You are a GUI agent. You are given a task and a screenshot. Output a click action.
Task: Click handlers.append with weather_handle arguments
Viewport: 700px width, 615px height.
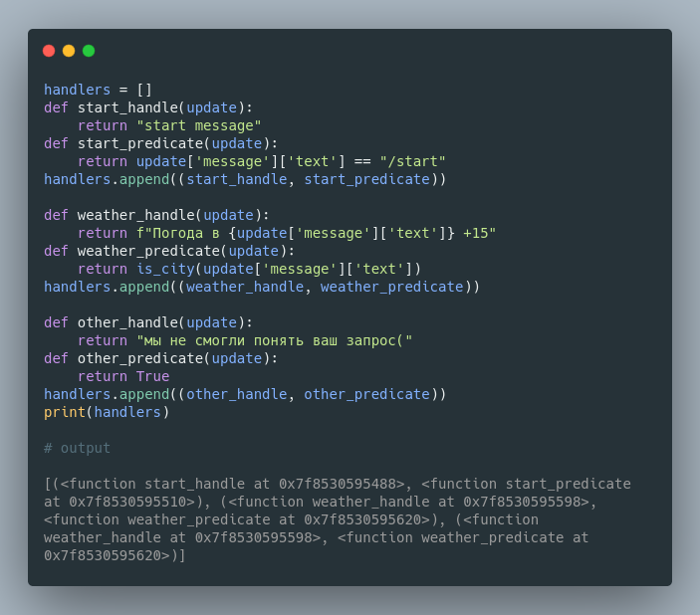click(x=262, y=287)
